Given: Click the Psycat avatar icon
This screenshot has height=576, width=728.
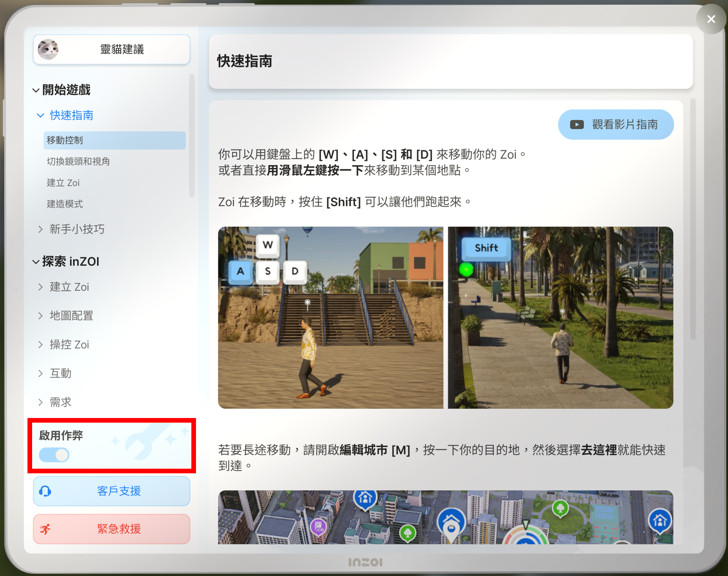Looking at the screenshot, I should [x=48, y=49].
